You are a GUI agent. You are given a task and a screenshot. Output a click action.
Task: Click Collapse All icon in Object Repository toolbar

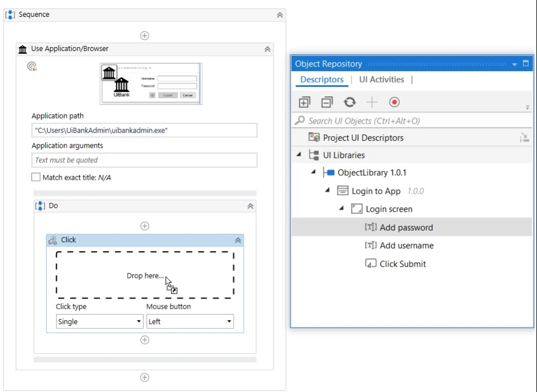[327, 102]
